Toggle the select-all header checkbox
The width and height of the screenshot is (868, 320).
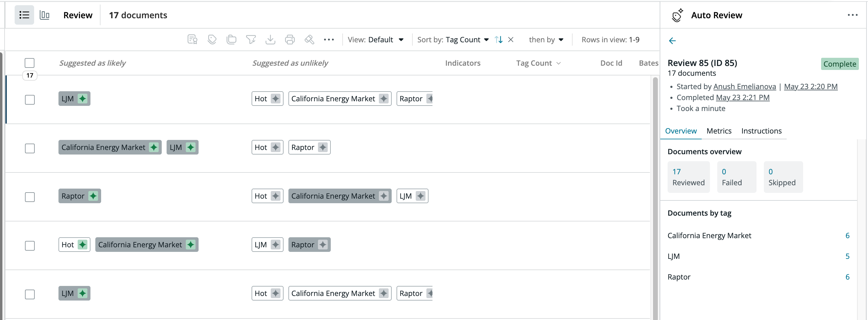(30, 63)
